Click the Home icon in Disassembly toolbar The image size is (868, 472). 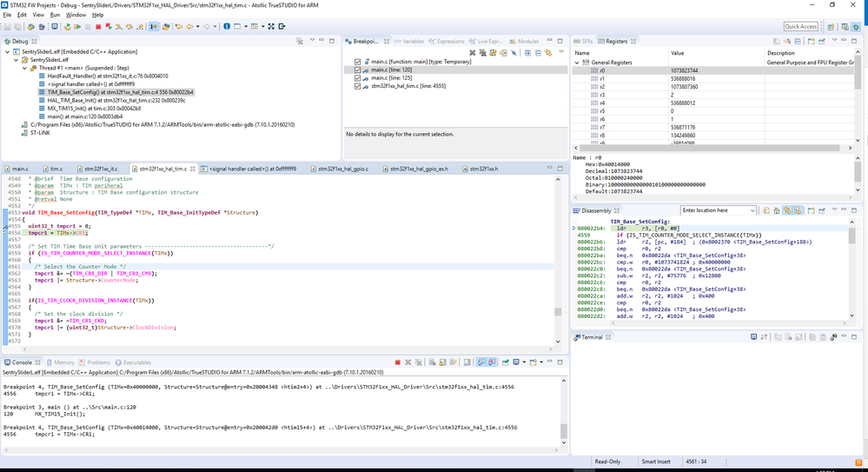pos(777,210)
